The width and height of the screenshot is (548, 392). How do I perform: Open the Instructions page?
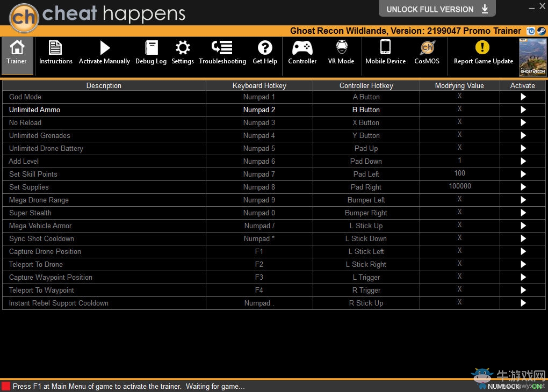point(55,53)
